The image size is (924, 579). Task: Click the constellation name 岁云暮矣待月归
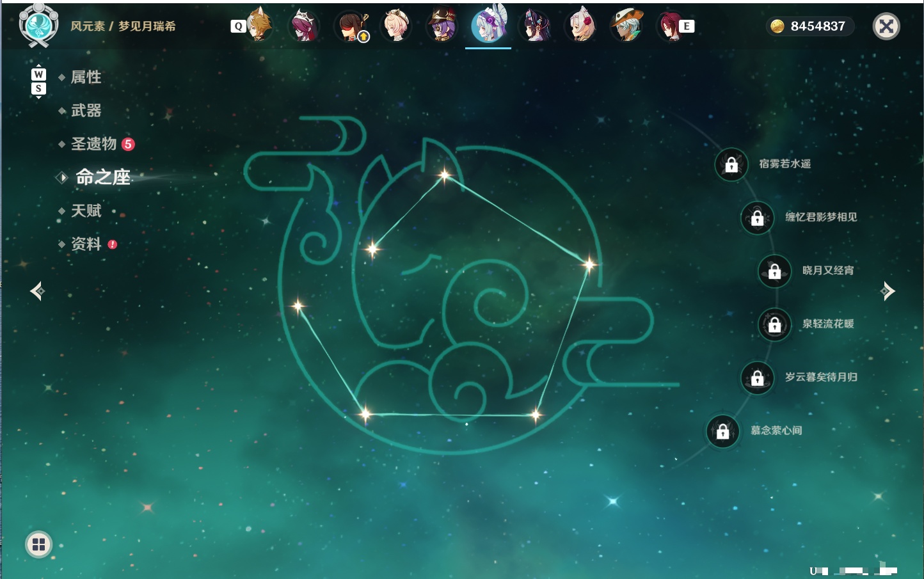822,377
